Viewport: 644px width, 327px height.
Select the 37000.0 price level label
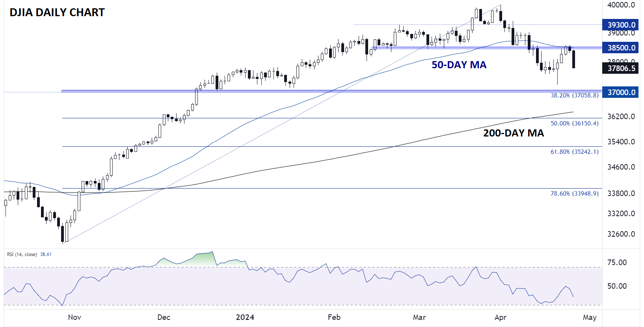click(x=620, y=92)
